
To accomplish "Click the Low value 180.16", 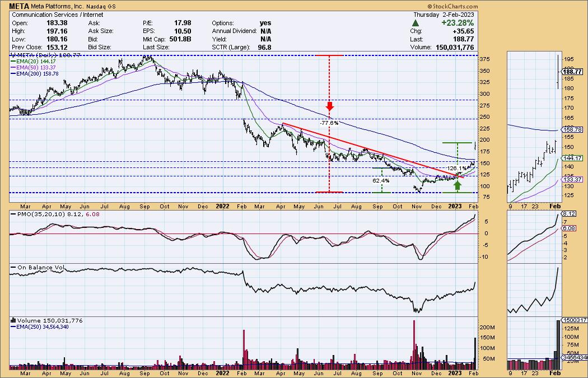I will tap(57, 39).
